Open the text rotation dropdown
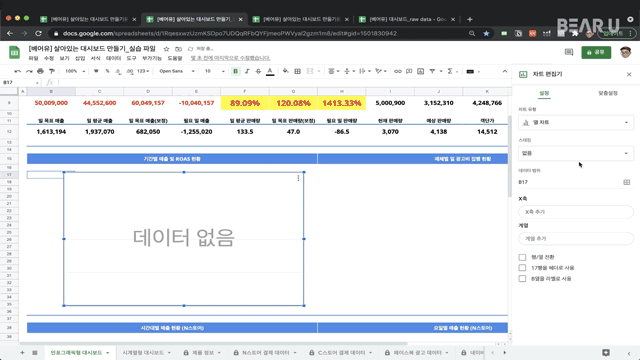This screenshot has width=640, height=360. coord(380,71)
